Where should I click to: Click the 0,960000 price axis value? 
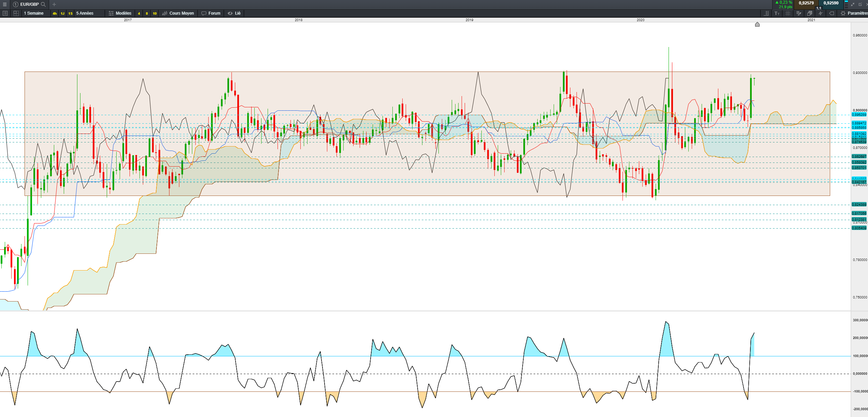pyautogui.click(x=860, y=35)
